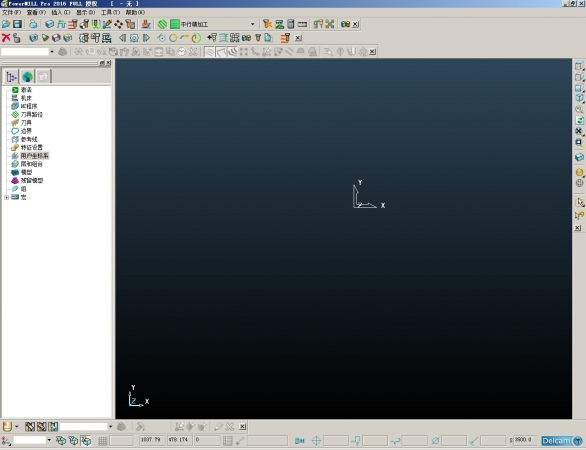Open the 工具 (Tools) menu

(x=110, y=12)
